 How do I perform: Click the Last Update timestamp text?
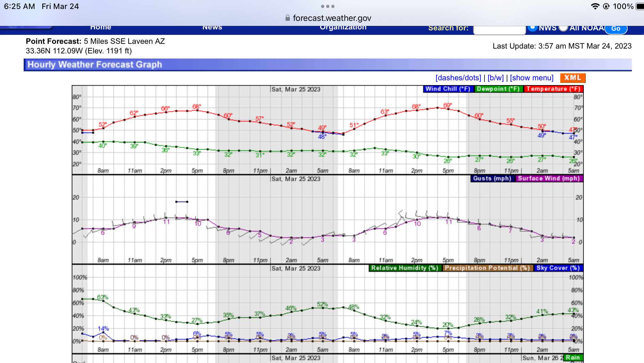click(x=562, y=46)
